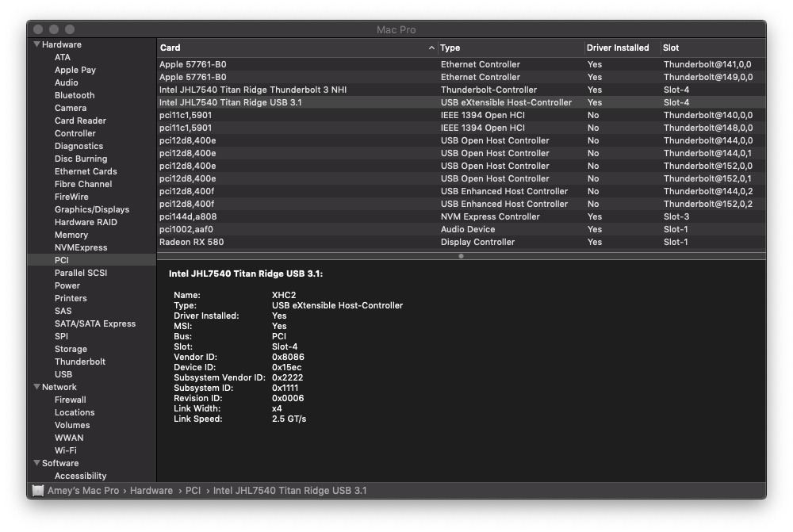Select ATA in the sidebar

click(x=63, y=57)
